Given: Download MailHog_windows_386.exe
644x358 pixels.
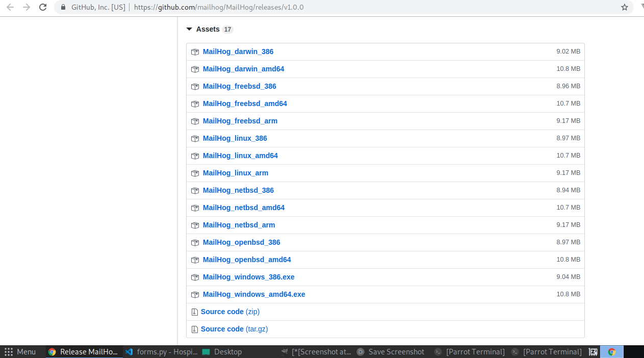Looking at the screenshot, I should [249, 277].
